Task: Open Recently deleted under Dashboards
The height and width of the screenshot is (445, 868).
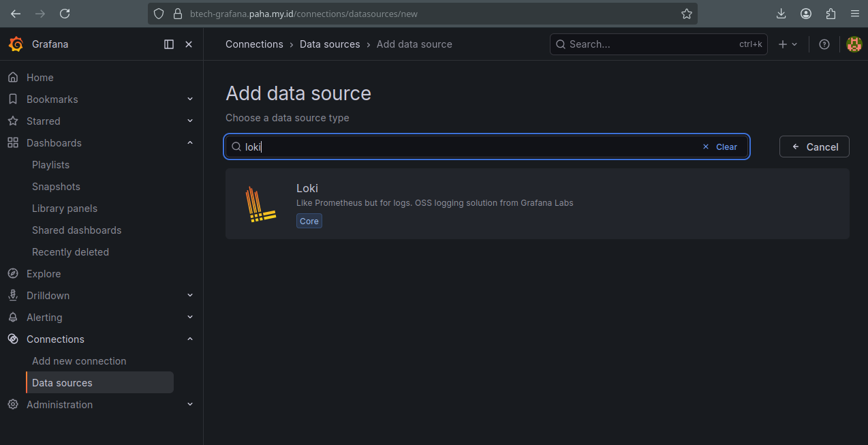Action: pos(71,252)
